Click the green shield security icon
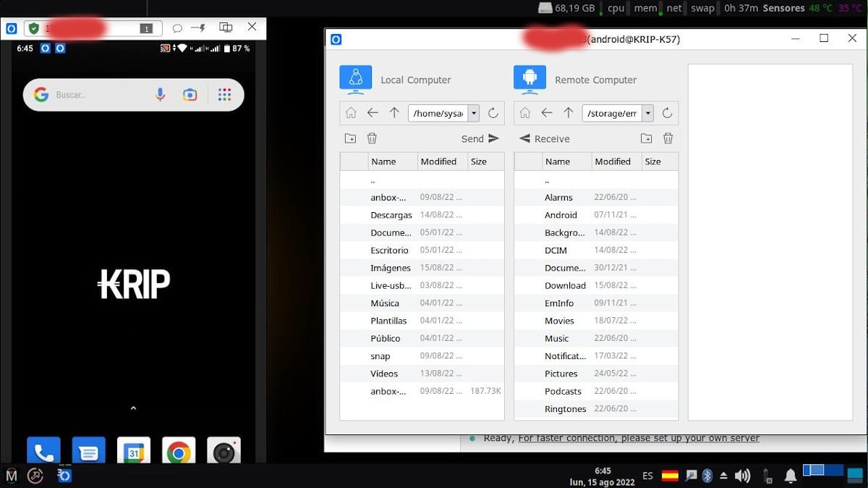Viewport: 868px width, 488px height. [33, 29]
